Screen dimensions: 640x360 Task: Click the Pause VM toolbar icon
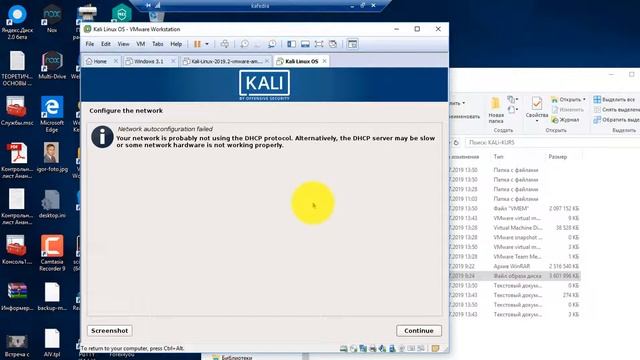[x=198, y=44]
